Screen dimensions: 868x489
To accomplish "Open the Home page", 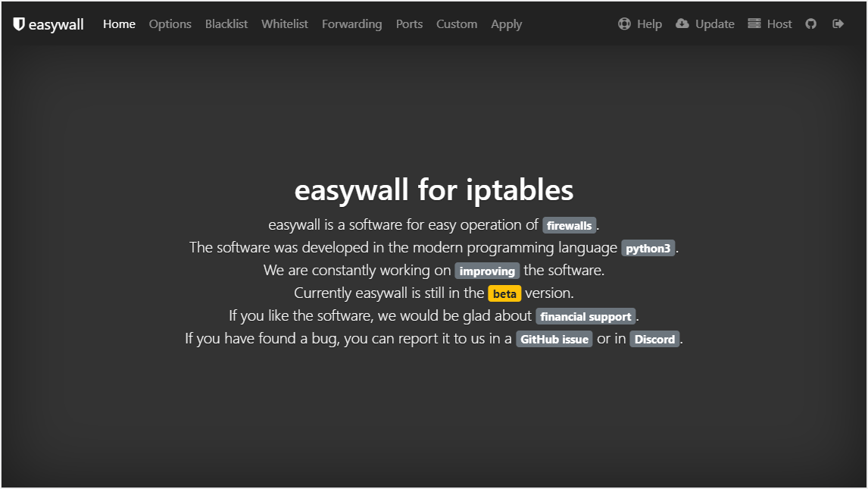I will [x=119, y=24].
